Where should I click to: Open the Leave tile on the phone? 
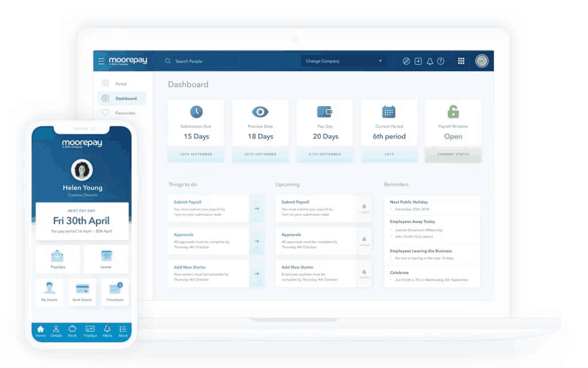pos(106,259)
